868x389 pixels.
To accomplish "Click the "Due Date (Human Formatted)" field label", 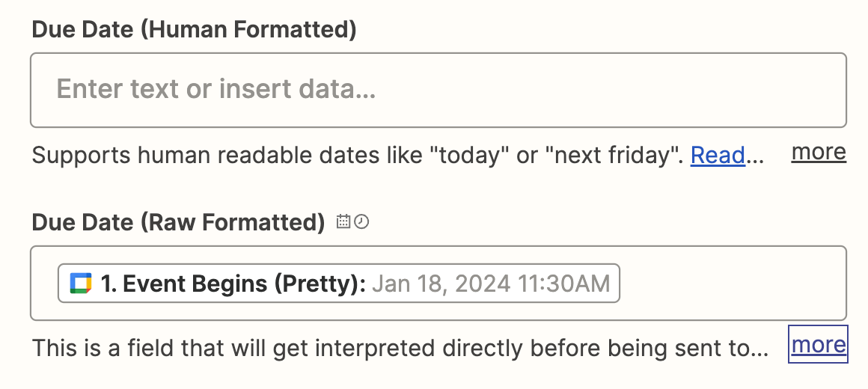I will coord(194,30).
